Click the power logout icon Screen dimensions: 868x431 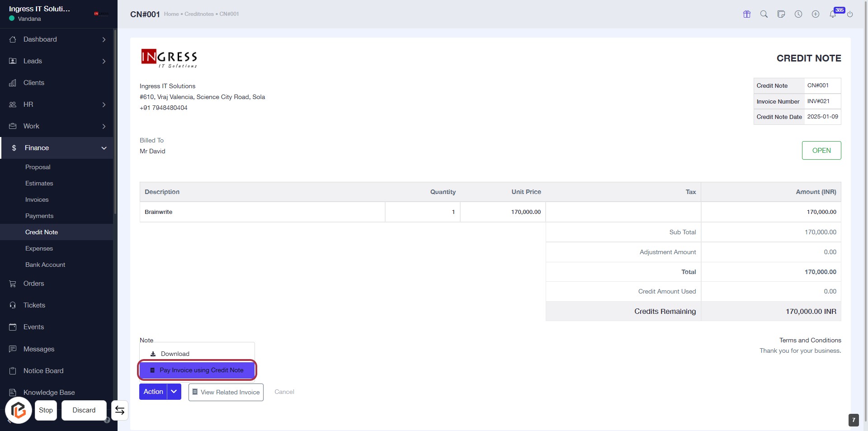[x=850, y=14]
